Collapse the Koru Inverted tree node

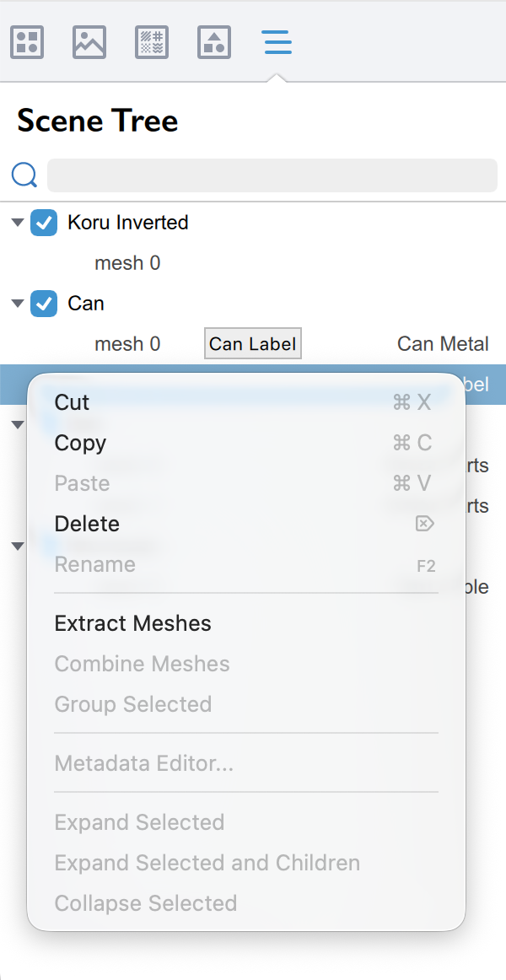(x=18, y=223)
